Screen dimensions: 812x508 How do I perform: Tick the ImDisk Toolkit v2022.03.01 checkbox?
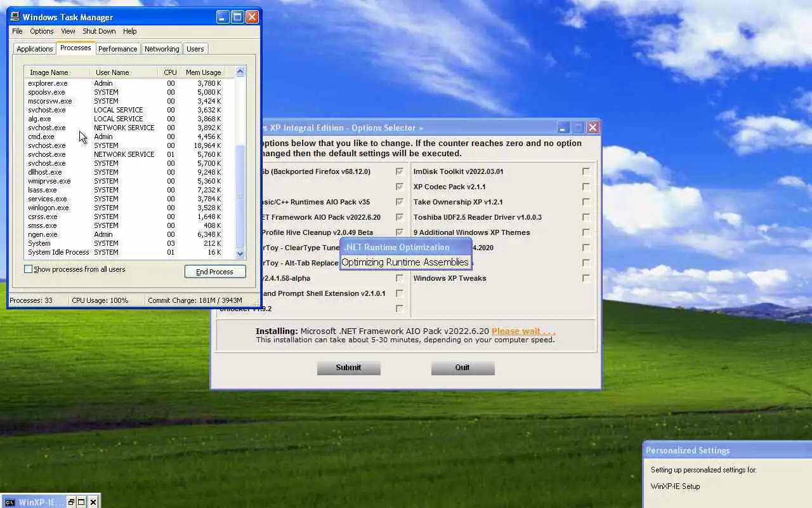coord(586,171)
